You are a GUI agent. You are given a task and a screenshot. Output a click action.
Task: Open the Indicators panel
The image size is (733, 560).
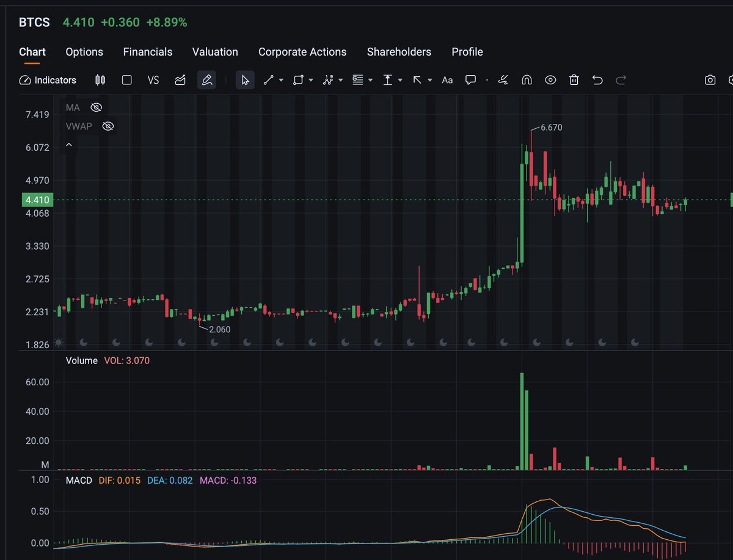point(48,80)
